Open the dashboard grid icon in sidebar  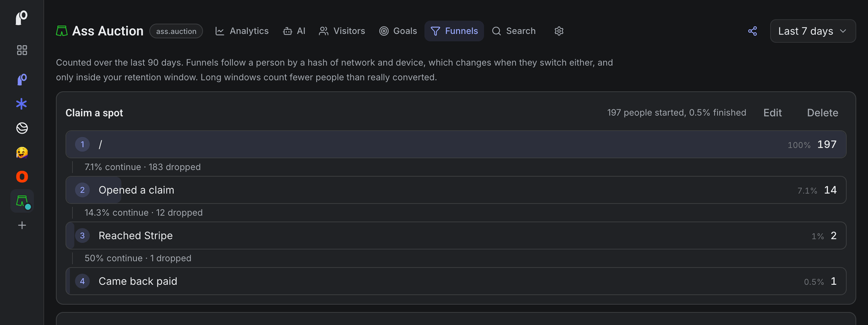click(x=22, y=50)
